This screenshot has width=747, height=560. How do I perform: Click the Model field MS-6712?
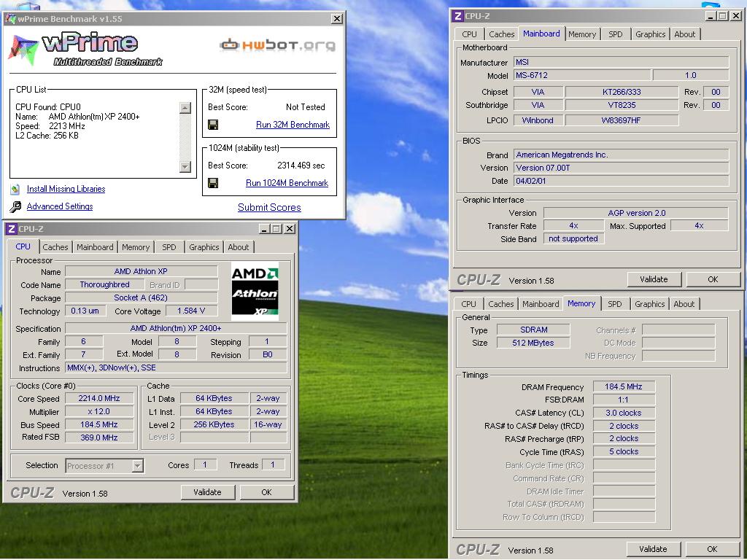(x=581, y=75)
